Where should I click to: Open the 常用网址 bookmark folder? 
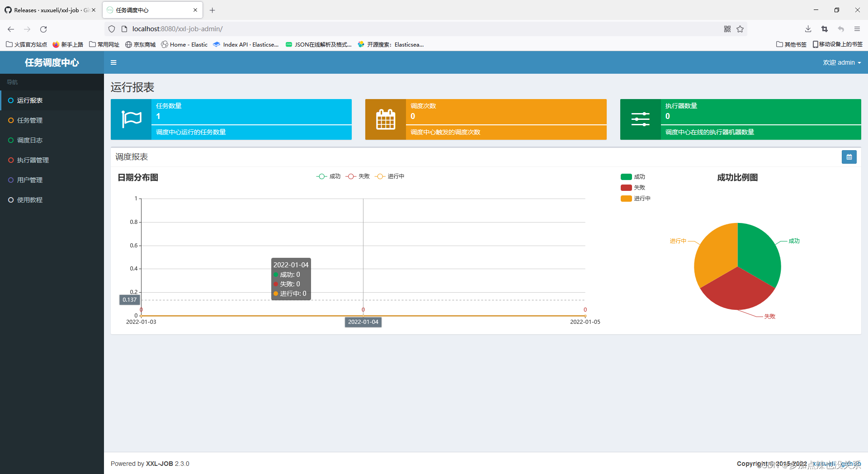(104, 44)
